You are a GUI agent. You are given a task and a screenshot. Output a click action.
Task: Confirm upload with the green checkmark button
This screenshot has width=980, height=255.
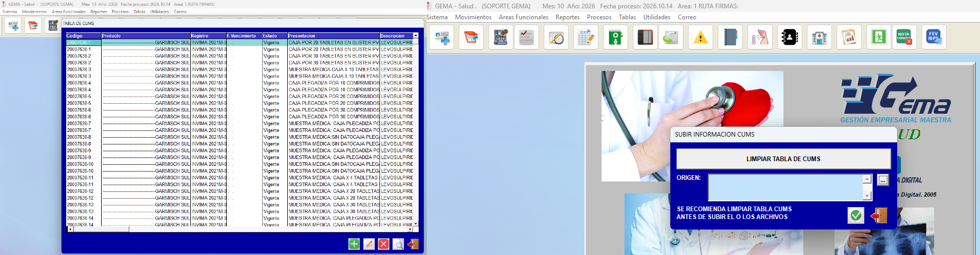coord(855,215)
